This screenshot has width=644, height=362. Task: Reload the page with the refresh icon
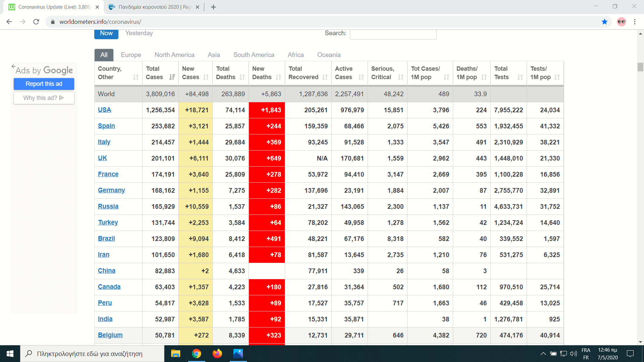36,22
